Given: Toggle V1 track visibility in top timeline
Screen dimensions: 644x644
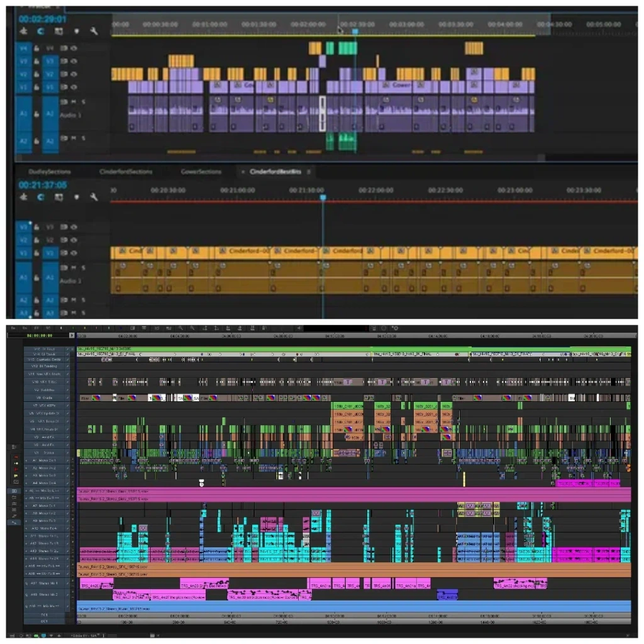Looking at the screenshot, I should click(74, 87).
